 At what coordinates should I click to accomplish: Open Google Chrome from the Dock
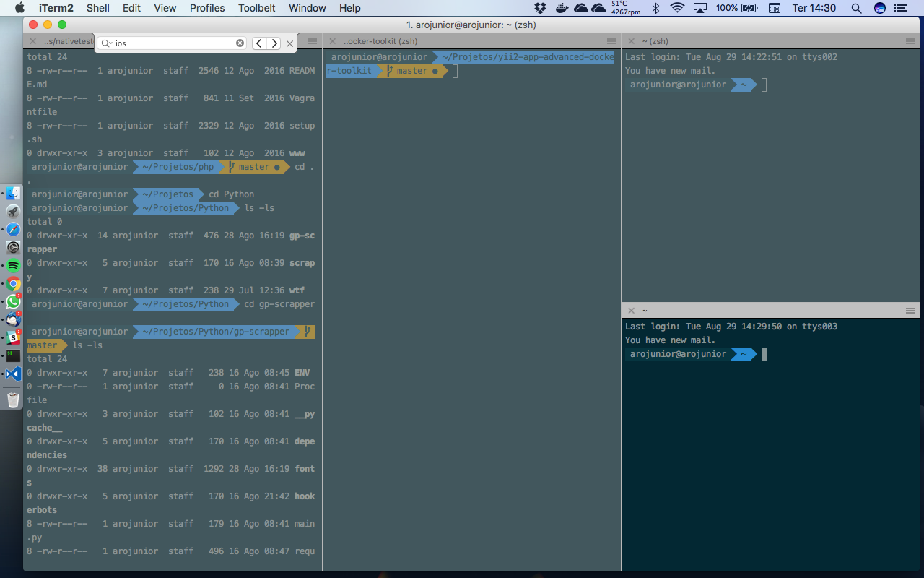point(14,284)
